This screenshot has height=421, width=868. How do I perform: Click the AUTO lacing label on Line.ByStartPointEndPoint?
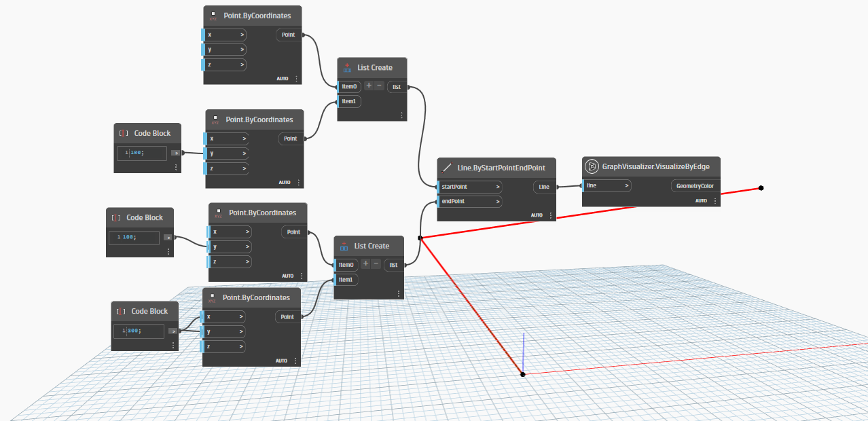[x=537, y=215]
